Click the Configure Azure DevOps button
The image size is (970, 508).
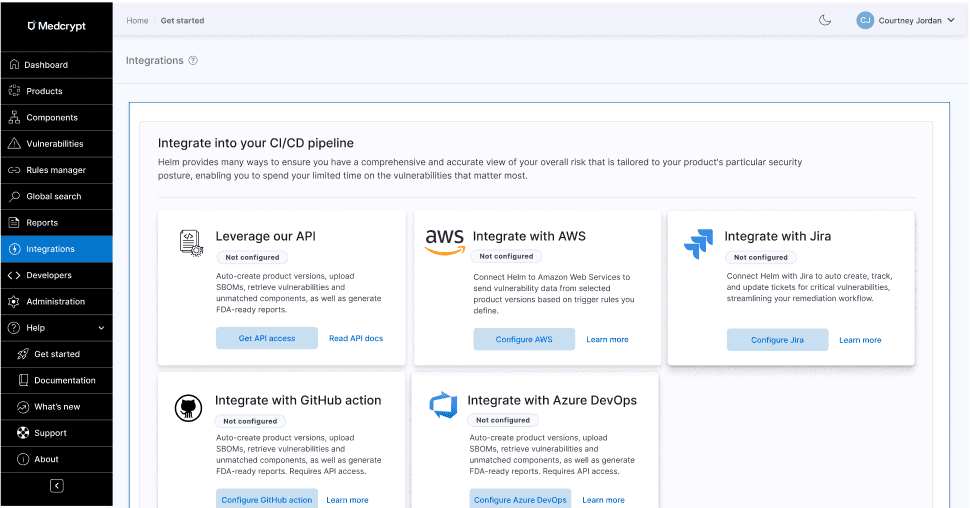point(520,499)
